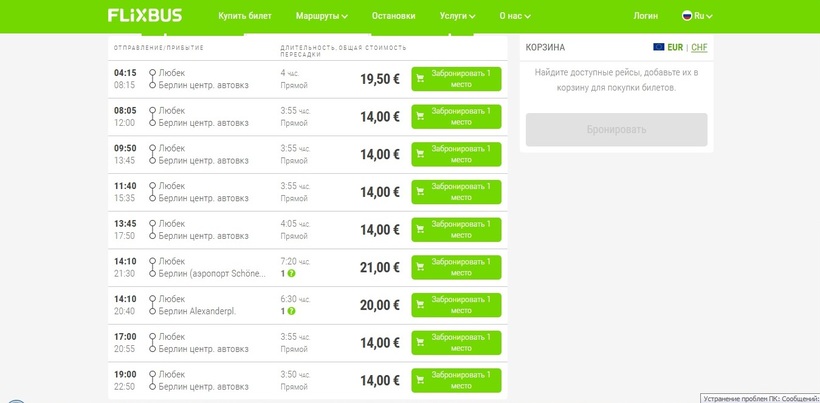Click the FlixBus logo

click(x=145, y=16)
